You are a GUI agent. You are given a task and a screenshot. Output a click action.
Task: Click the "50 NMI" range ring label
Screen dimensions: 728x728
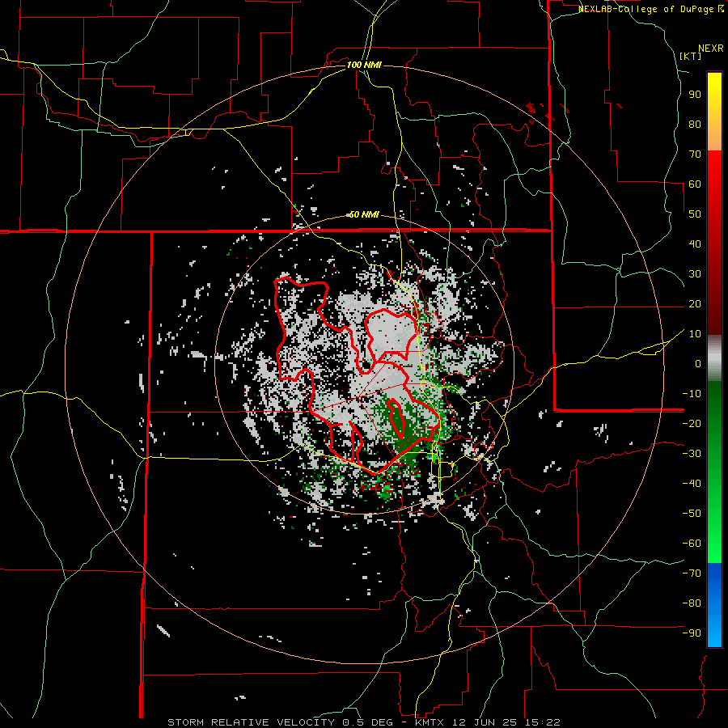(364, 214)
